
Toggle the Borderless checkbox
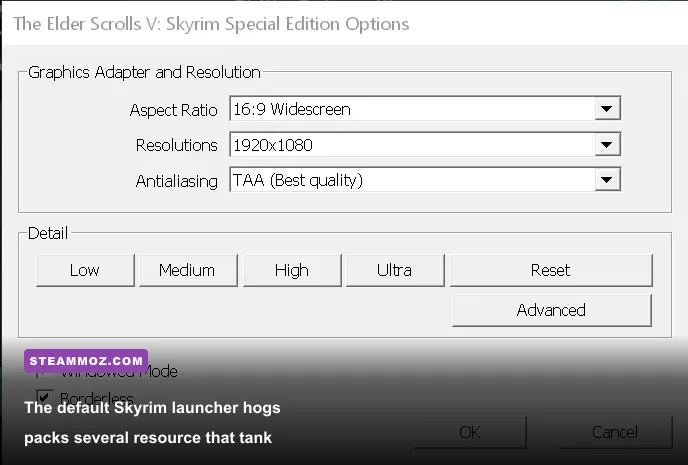[x=45, y=397]
